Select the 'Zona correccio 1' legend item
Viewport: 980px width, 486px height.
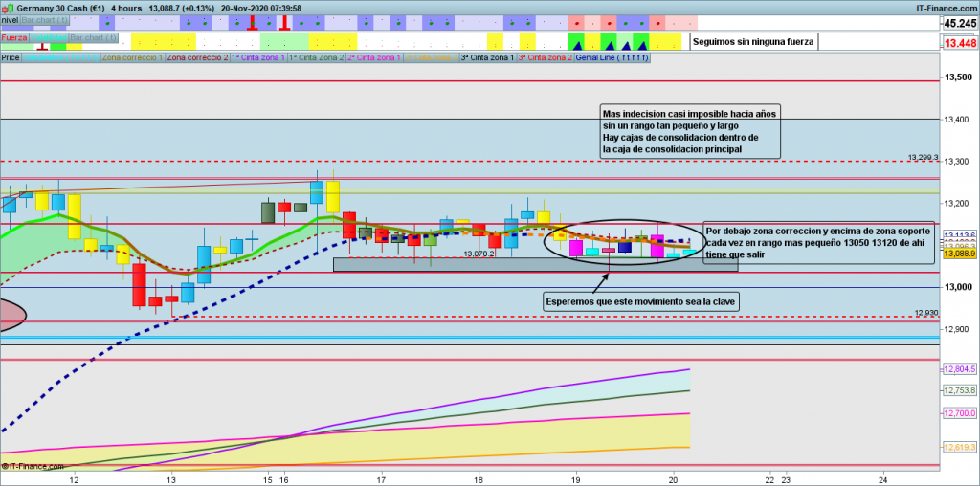pos(132,57)
